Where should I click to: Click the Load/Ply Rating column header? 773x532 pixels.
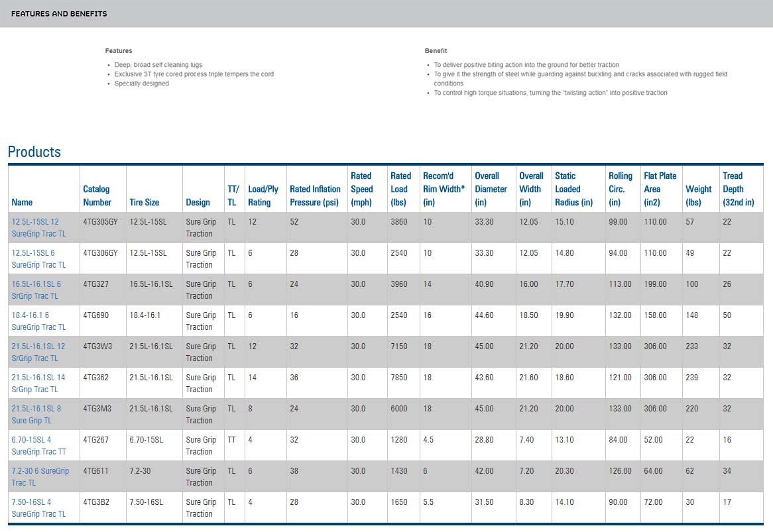coord(263,195)
